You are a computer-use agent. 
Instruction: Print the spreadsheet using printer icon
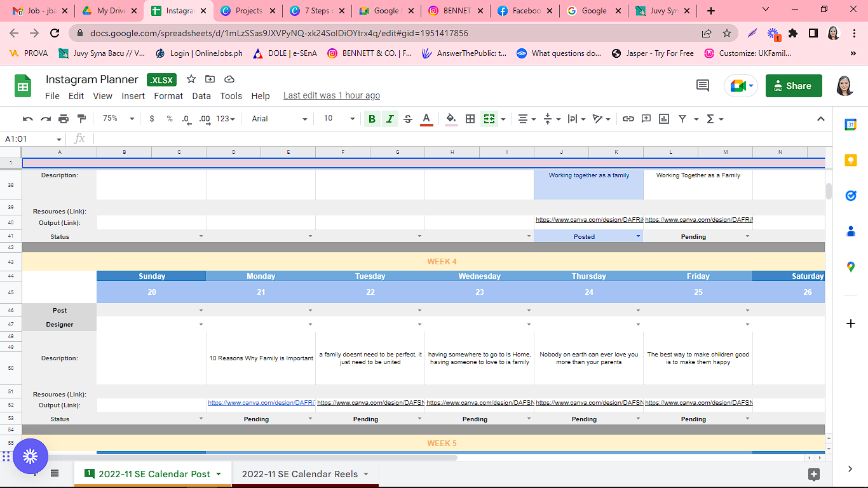pyautogui.click(x=64, y=119)
